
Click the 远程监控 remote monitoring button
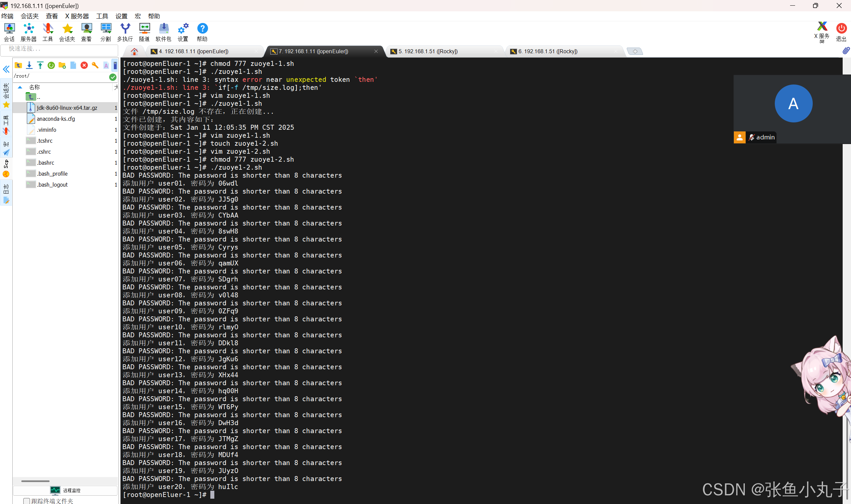(65, 490)
